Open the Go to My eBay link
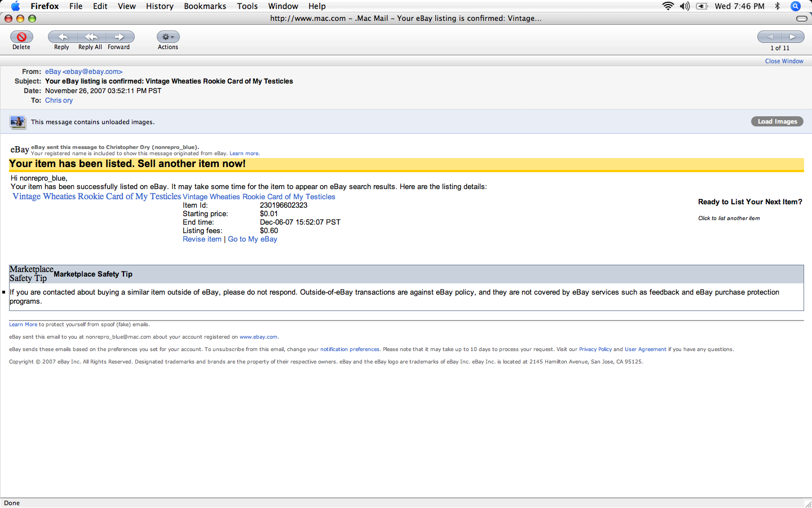 pyautogui.click(x=252, y=239)
